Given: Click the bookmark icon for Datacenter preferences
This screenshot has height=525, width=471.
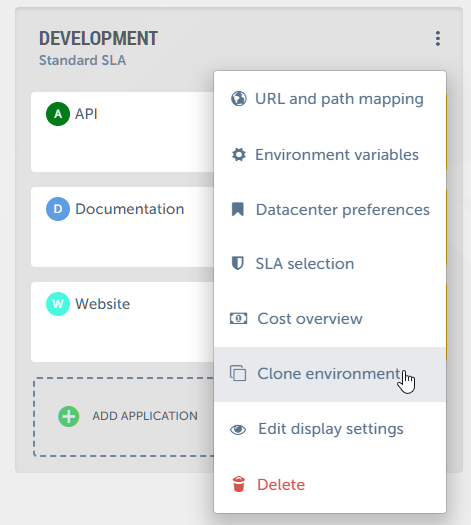Looking at the screenshot, I should [238, 209].
